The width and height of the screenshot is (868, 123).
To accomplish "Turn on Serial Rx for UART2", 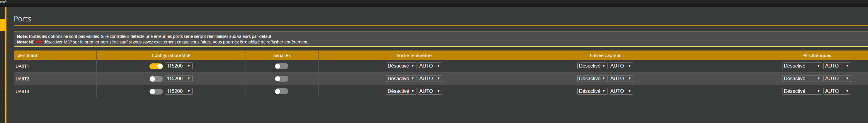I will point(281,79).
